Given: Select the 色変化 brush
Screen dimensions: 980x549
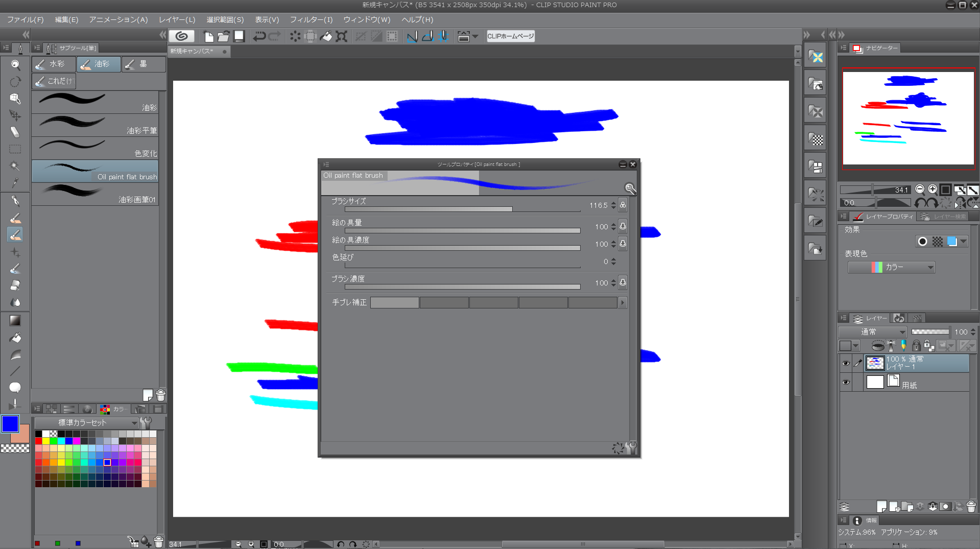Looking at the screenshot, I should tap(95, 148).
